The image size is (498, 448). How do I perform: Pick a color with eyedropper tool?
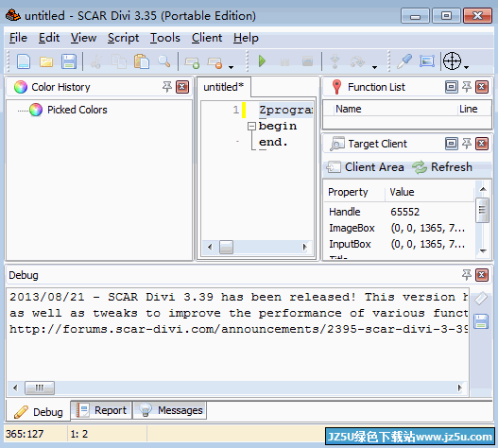pos(404,61)
